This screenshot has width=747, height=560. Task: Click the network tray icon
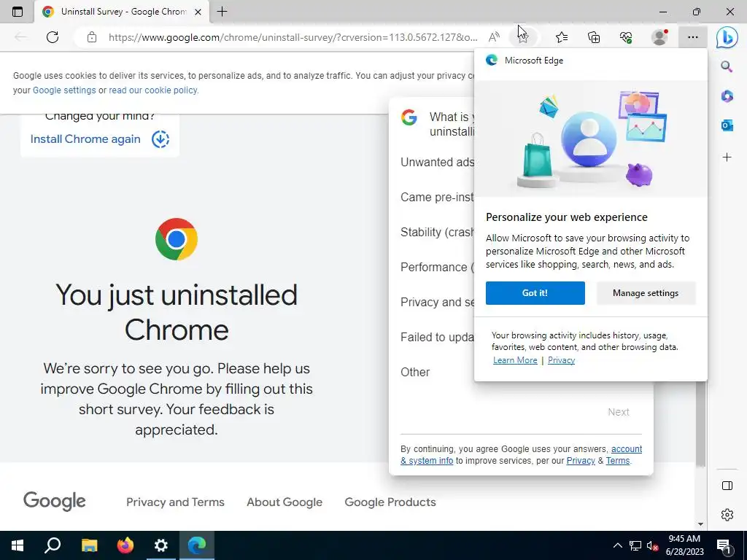(635, 545)
